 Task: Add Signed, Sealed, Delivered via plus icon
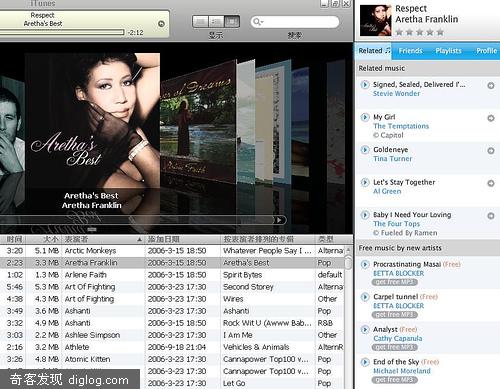point(491,85)
